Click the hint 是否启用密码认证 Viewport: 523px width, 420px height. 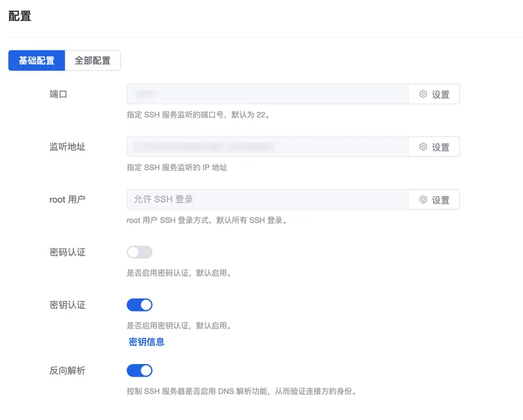pos(179,273)
